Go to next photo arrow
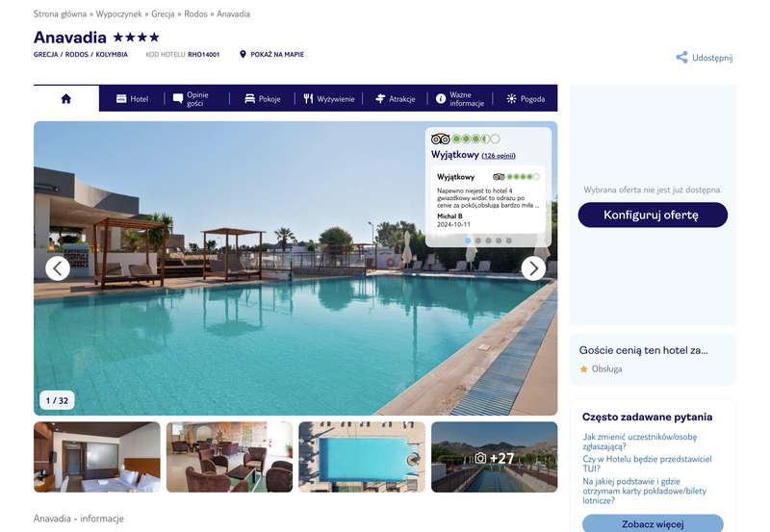 coord(533,268)
